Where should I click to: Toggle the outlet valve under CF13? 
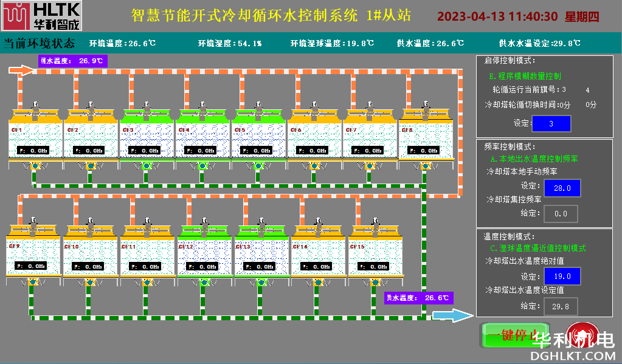coord(260,282)
